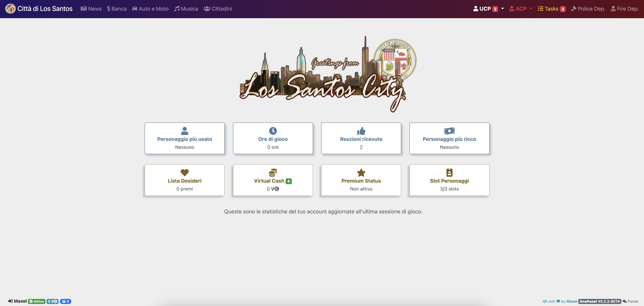This screenshot has height=306, width=644.
Task: Click the heart icon in Lista Desideri card
Action: pyautogui.click(x=184, y=173)
